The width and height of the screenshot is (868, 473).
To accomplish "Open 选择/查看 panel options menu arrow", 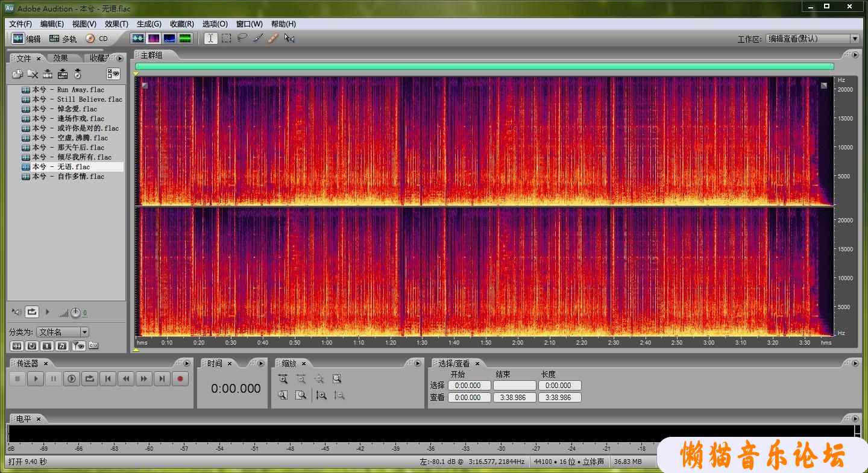I will 855,363.
